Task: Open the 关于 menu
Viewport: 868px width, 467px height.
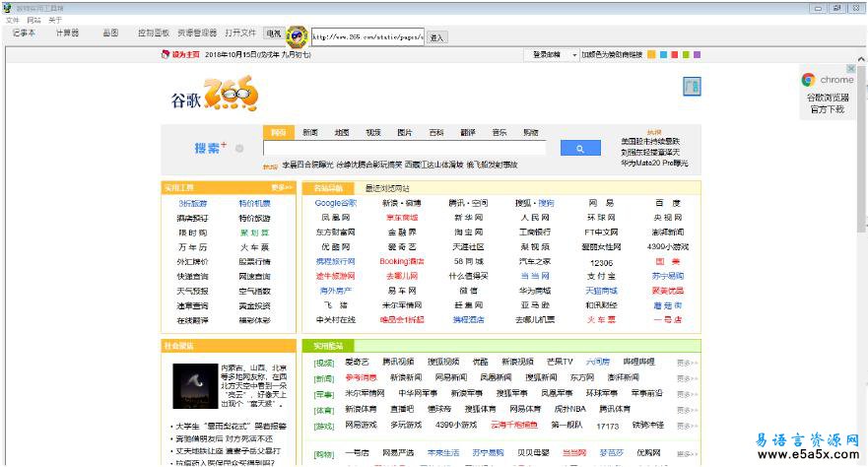Action: coord(55,20)
